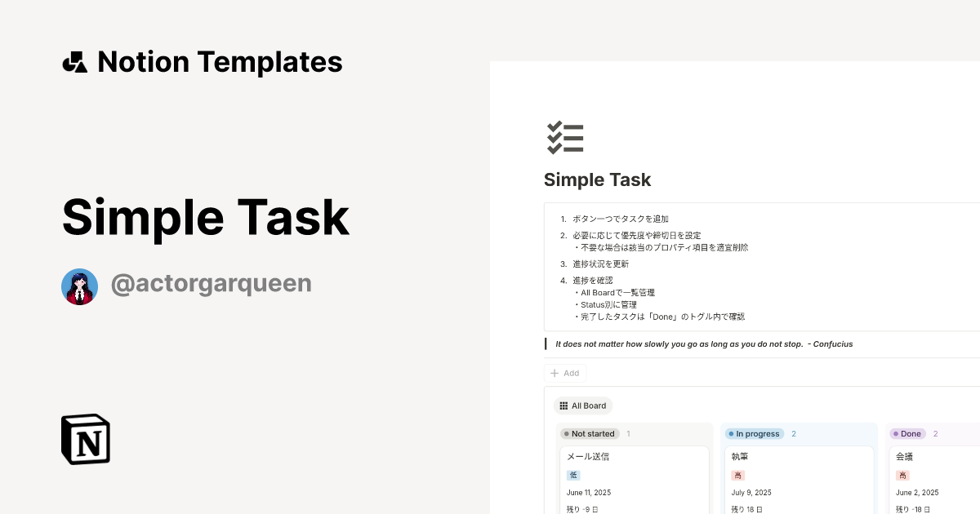Click the checklist page emoji icon
This screenshot has height=514, width=980.
coord(564,138)
